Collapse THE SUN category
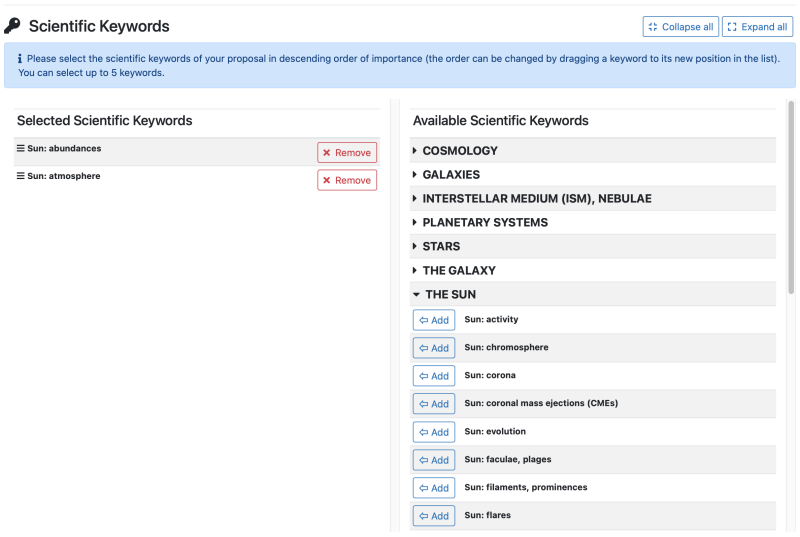 tap(450, 295)
